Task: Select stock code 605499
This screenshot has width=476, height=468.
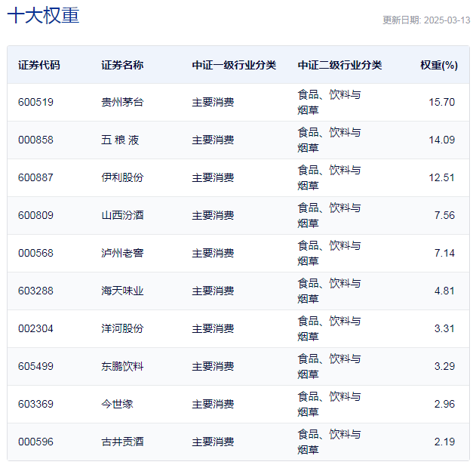Action: pyautogui.click(x=35, y=366)
